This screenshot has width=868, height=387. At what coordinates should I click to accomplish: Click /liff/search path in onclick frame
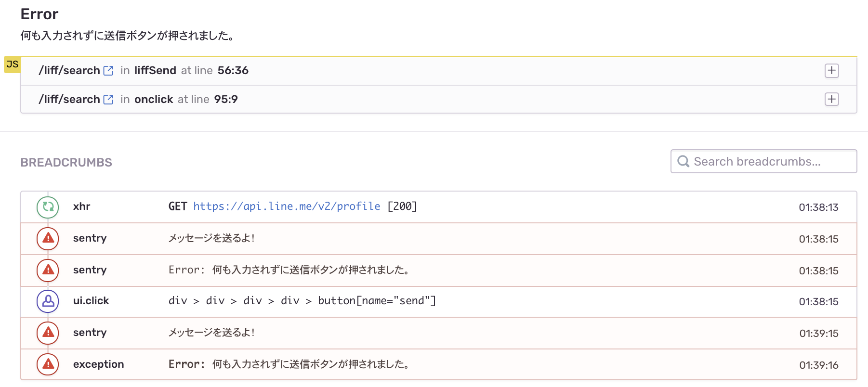coord(69,99)
